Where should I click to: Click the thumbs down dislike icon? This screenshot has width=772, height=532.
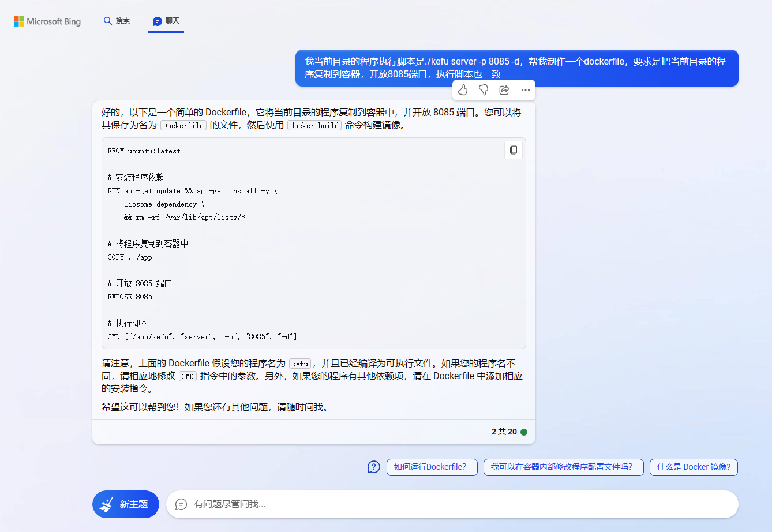(x=484, y=90)
